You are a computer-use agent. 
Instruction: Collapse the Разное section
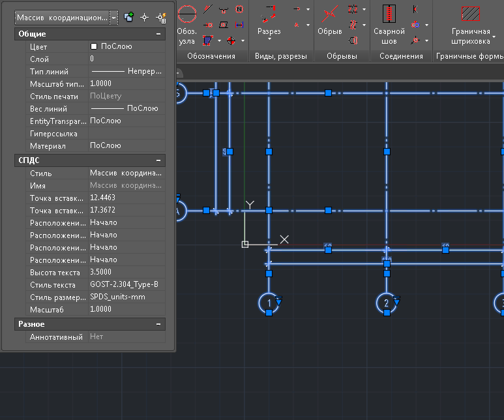[x=158, y=324]
